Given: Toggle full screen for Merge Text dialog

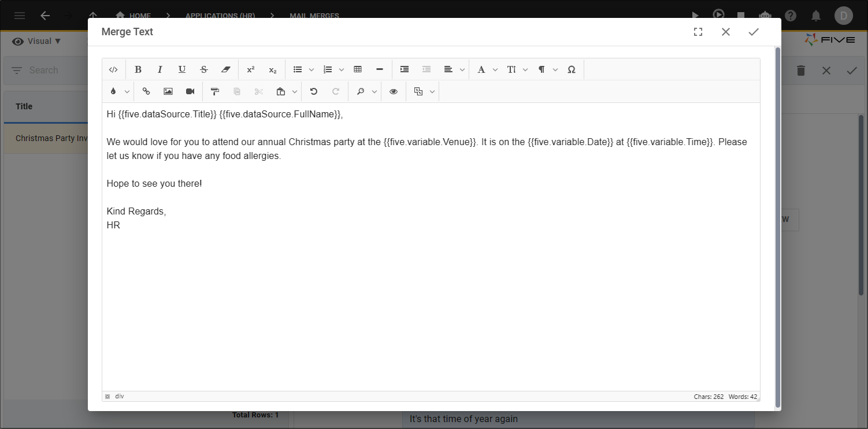Looking at the screenshot, I should 698,32.
